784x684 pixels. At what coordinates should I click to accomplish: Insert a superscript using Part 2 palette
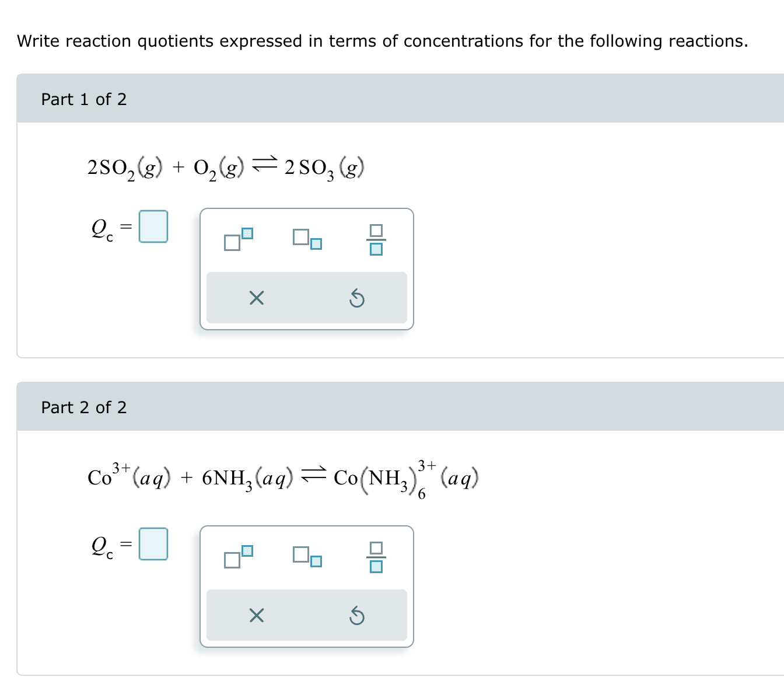tap(238, 559)
